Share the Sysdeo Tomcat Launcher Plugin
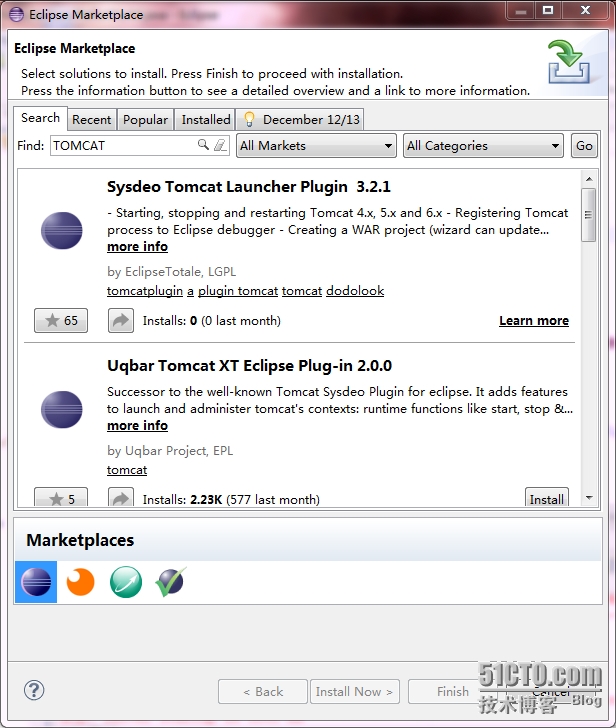This screenshot has width=616, height=728. [121, 320]
